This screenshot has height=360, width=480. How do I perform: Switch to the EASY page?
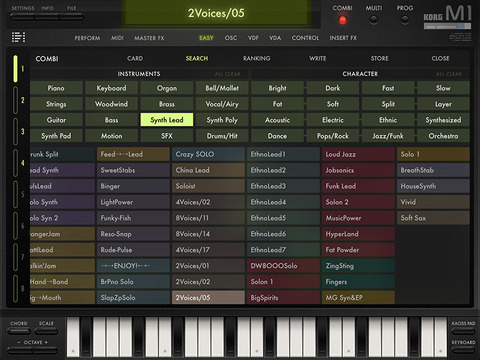coord(206,38)
